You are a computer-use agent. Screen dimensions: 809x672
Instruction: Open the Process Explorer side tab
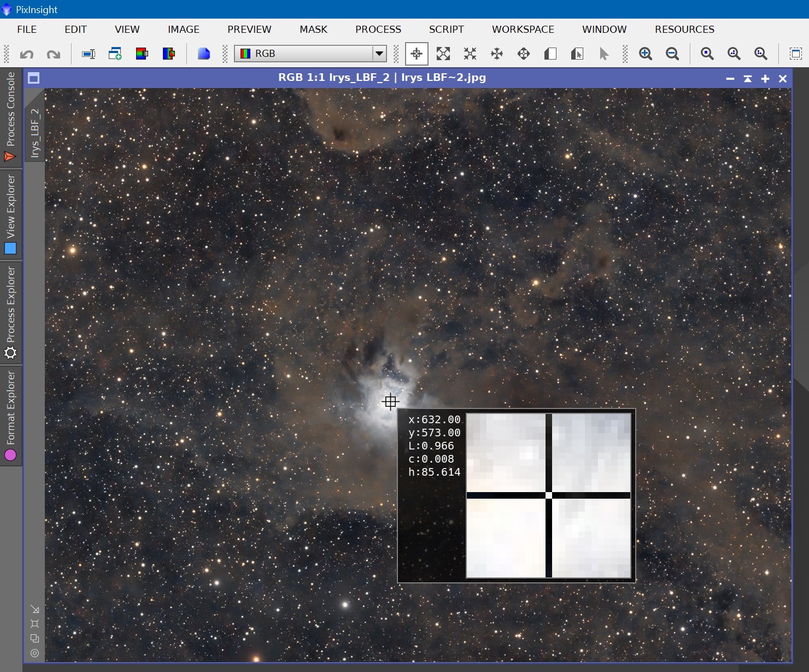pyautogui.click(x=10, y=312)
